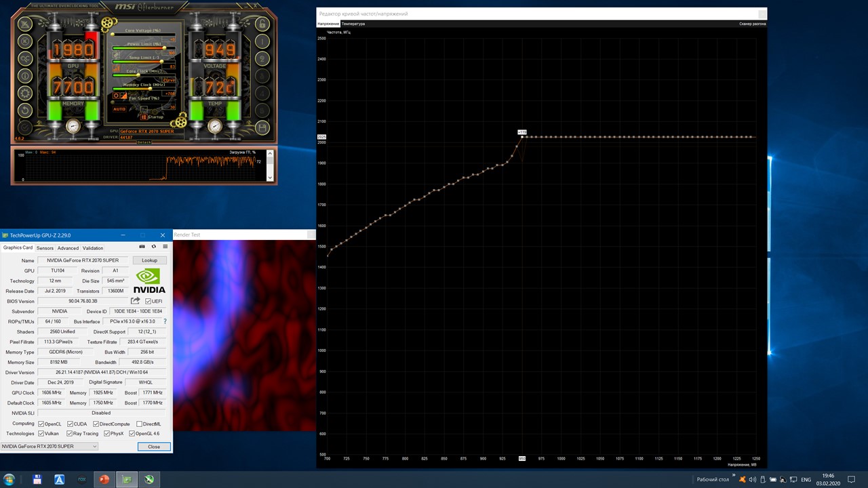Open Kombustor with the K button
Screen dimensions: 868x488
[25, 41]
